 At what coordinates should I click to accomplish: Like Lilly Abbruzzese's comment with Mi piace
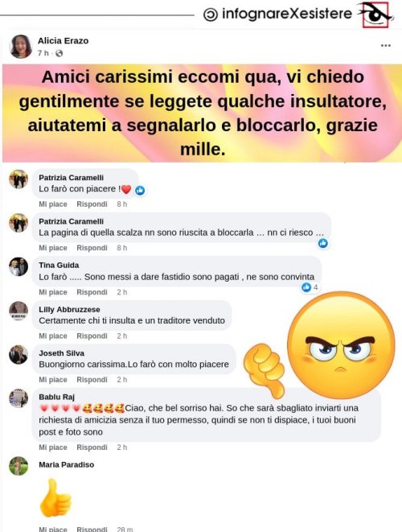(x=53, y=336)
